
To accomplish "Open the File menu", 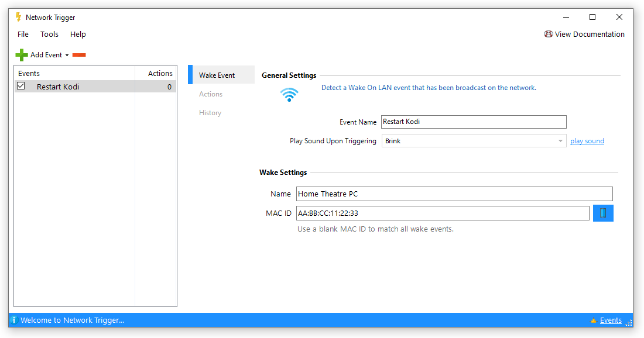I will click(x=23, y=35).
